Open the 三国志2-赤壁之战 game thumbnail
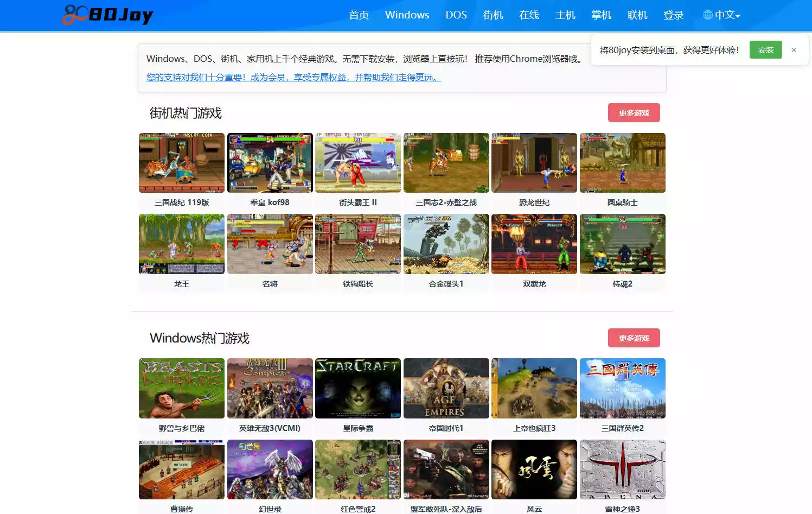The height and width of the screenshot is (514, 812). tap(446, 163)
